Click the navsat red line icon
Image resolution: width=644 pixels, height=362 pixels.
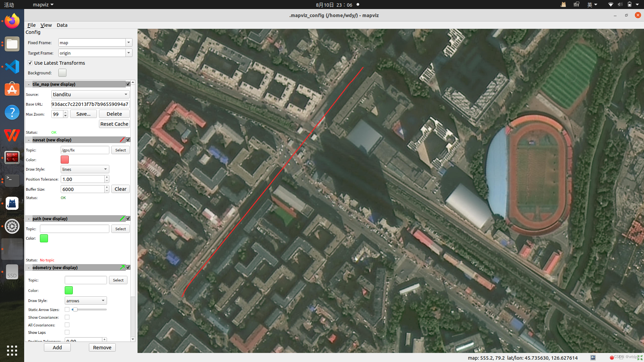click(x=122, y=140)
